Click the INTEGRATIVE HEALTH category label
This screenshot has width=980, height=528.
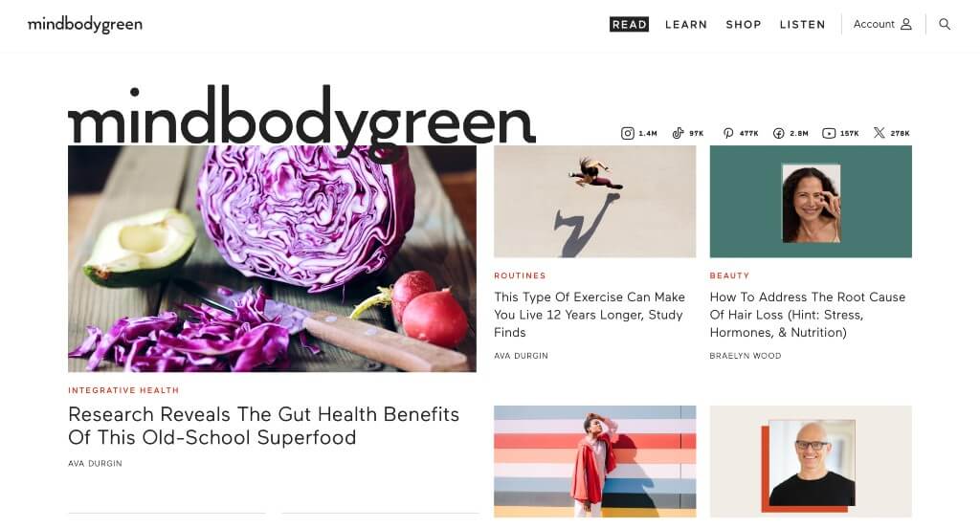123,390
